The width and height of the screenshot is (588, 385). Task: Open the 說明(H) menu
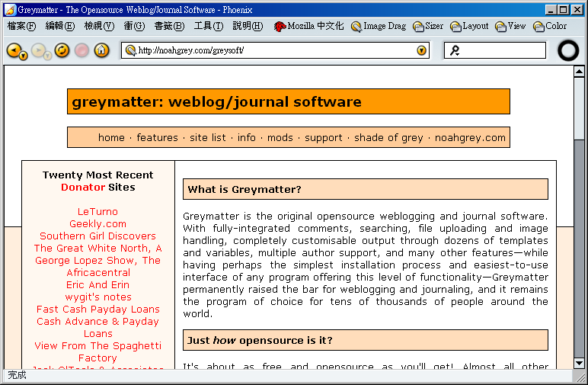[248, 26]
